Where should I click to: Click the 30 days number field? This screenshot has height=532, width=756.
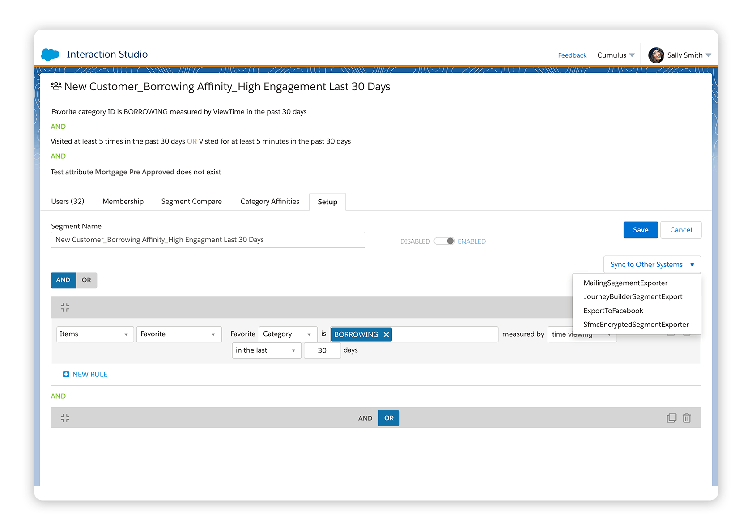(323, 350)
